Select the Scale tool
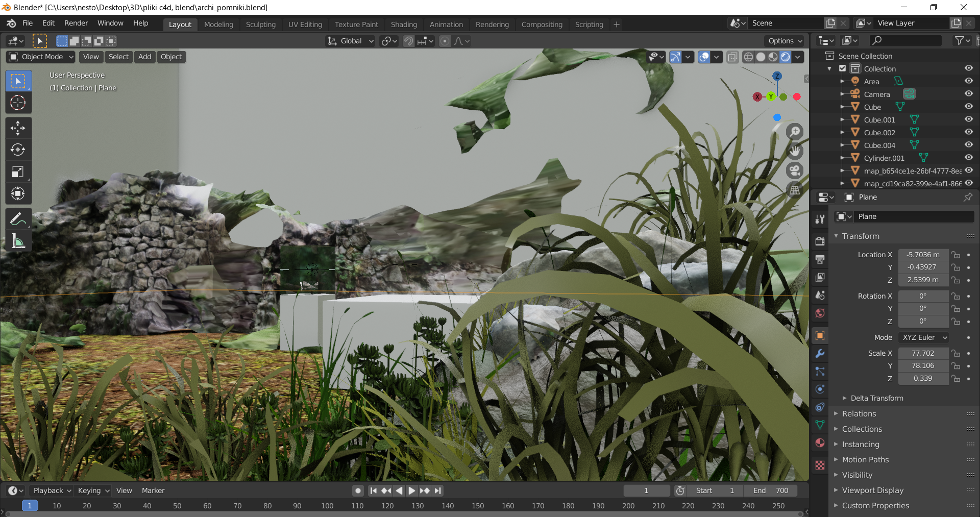The height and width of the screenshot is (517, 980). tap(18, 172)
